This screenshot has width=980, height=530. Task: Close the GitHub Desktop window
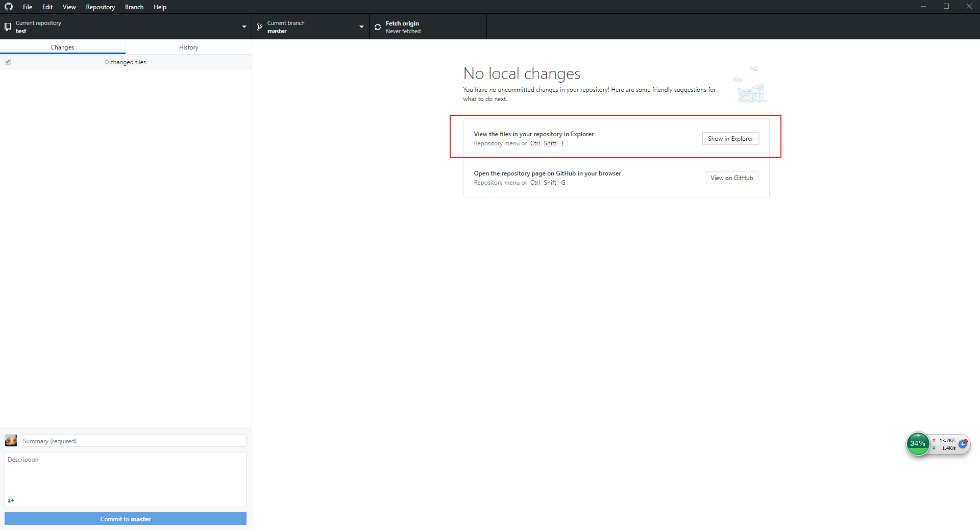click(x=969, y=7)
